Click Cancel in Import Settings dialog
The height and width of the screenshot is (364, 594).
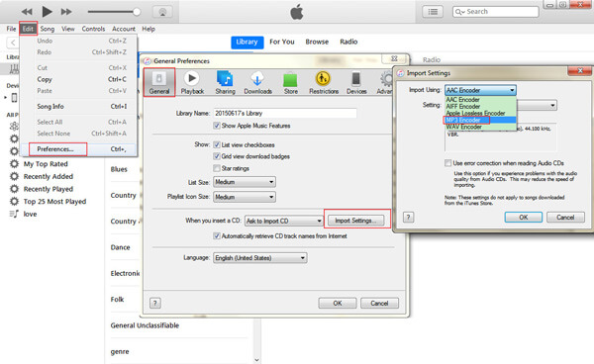point(565,218)
